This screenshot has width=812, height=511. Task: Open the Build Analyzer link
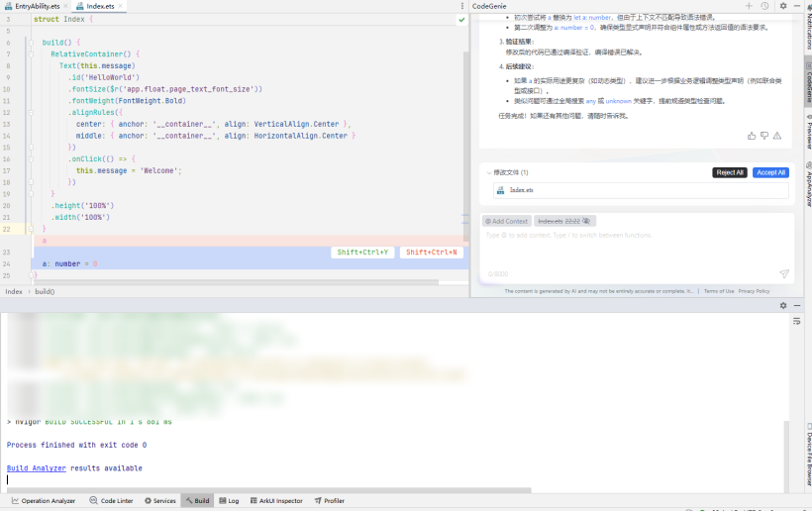click(x=37, y=468)
